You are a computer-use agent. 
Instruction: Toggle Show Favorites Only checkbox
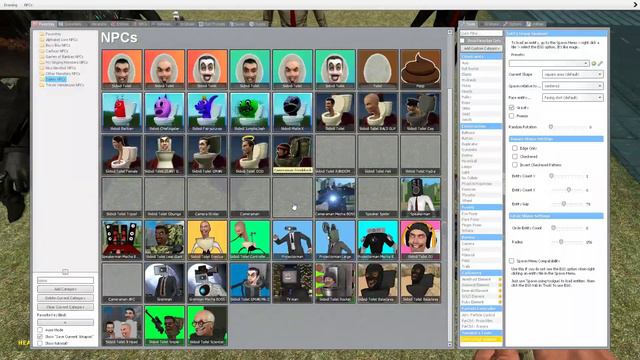(462, 41)
